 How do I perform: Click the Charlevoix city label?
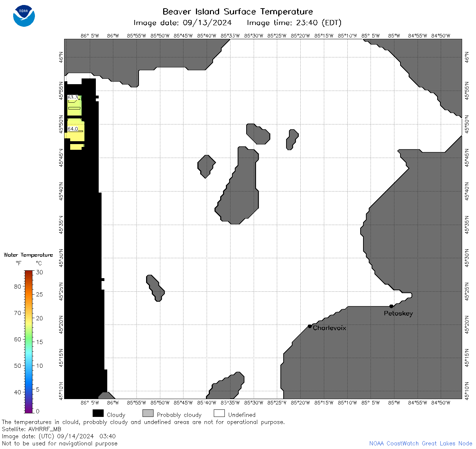point(329,328)
